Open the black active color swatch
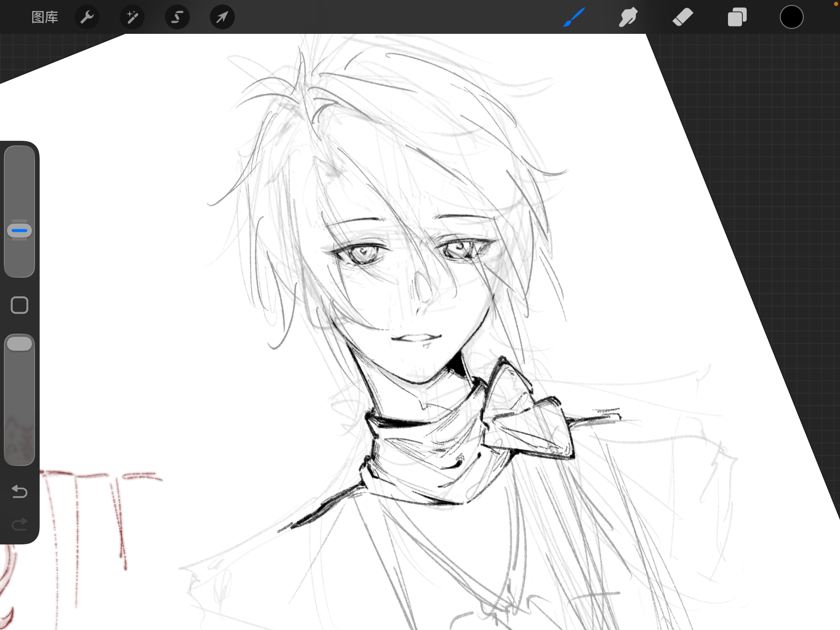Screen dimensions: 840x630 point(791,17)
